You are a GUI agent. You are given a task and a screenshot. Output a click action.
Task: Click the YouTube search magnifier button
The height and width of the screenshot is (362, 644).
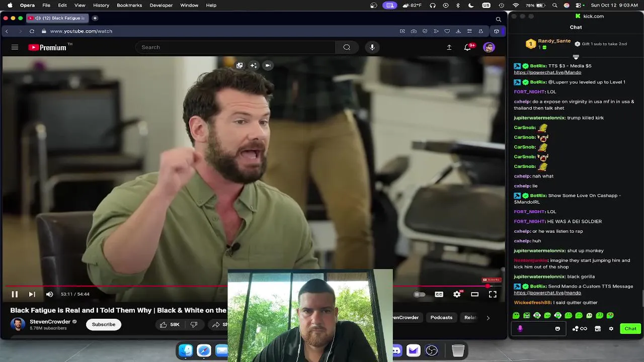[x=347, y=47]
